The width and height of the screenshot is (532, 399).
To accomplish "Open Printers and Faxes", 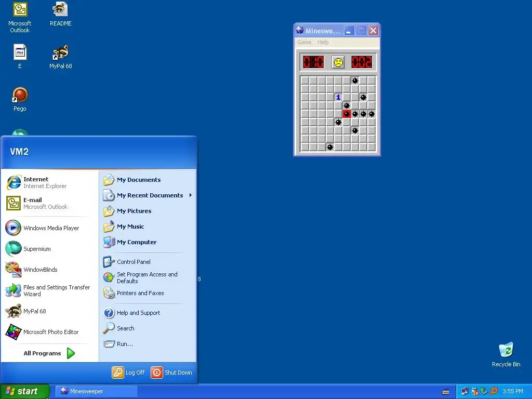I will (x=148, y=293).
